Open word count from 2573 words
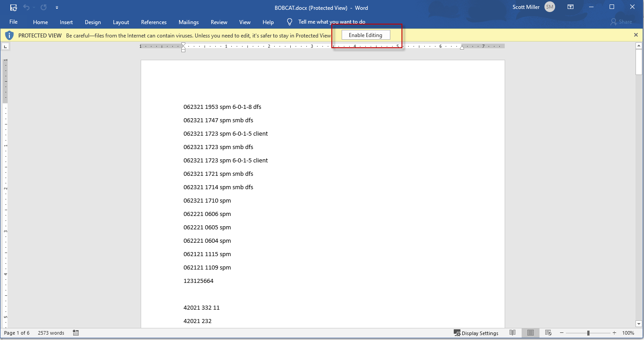Image resolution: width=644 pixels, height=340 pixels. click(51, 333)
